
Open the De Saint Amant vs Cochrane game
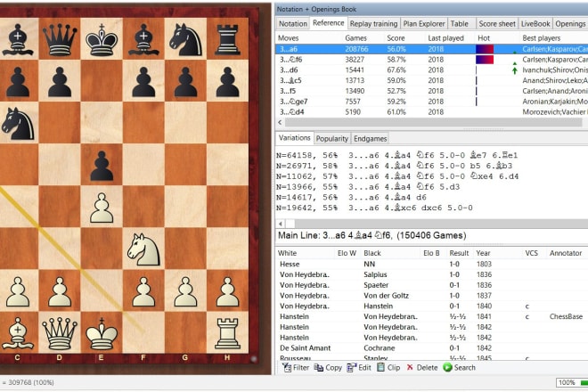point(431,348)
